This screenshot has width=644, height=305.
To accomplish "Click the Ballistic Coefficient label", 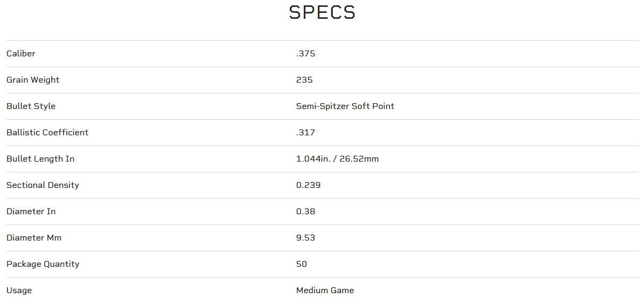I will (x=47, y=133).
